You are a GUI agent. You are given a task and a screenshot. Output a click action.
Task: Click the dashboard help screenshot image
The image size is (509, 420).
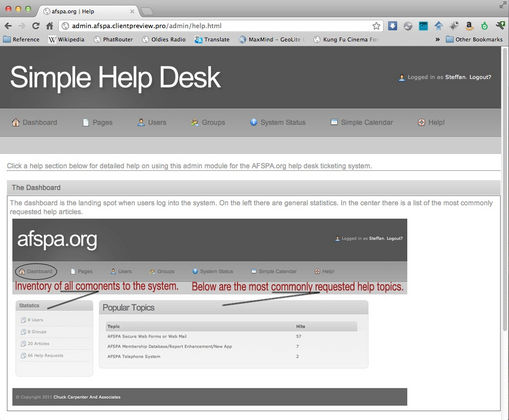tap(210, 312)
